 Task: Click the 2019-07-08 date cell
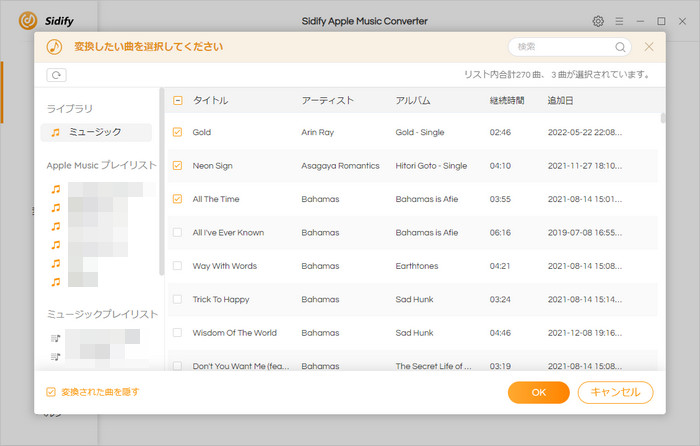[x=584, y=233]
